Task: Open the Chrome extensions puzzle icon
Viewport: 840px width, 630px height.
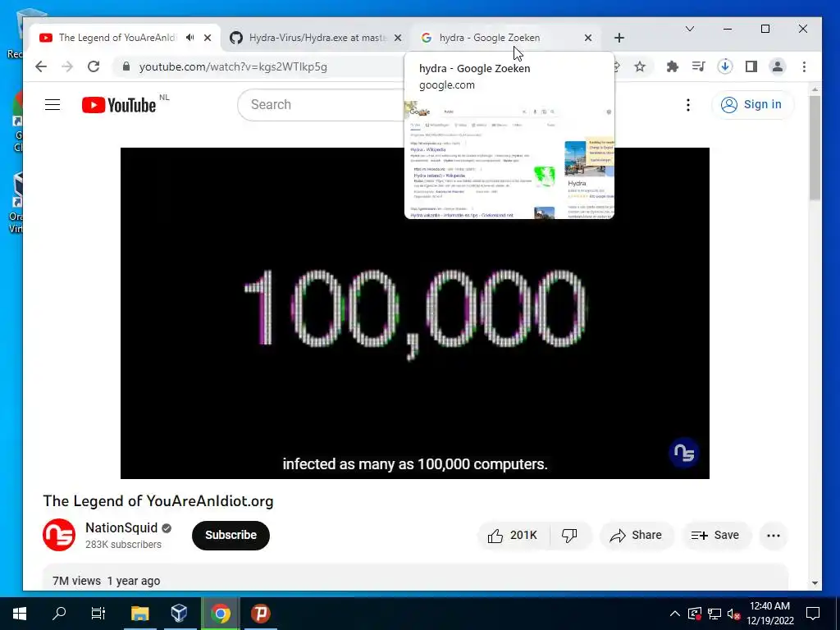Action: [x=672, y=66]
